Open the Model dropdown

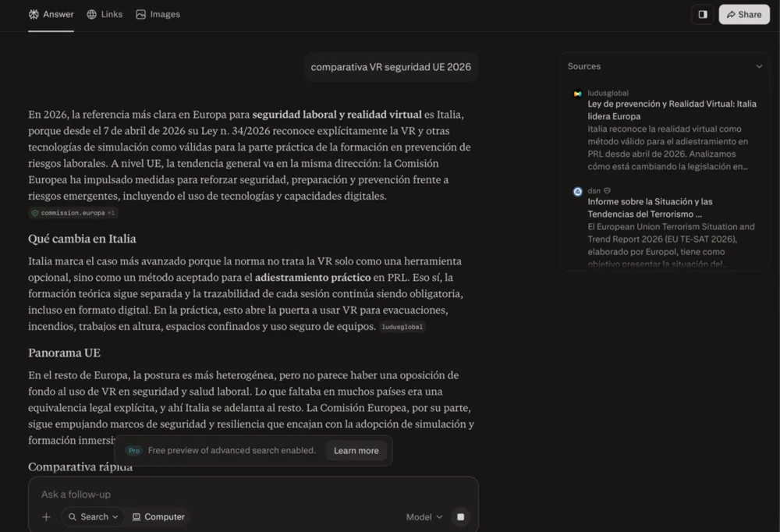(x=424, y=517)
